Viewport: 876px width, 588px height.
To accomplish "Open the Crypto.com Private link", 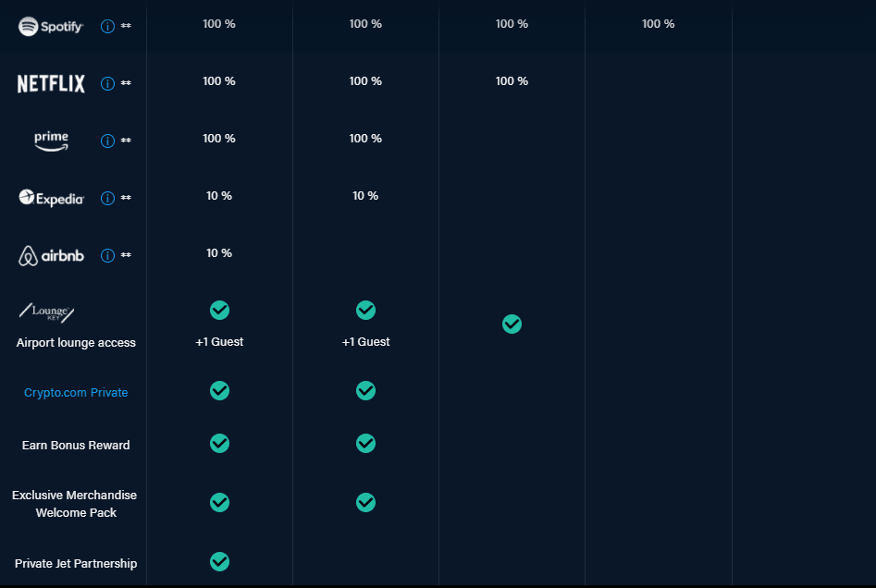I will click(76, 393).
